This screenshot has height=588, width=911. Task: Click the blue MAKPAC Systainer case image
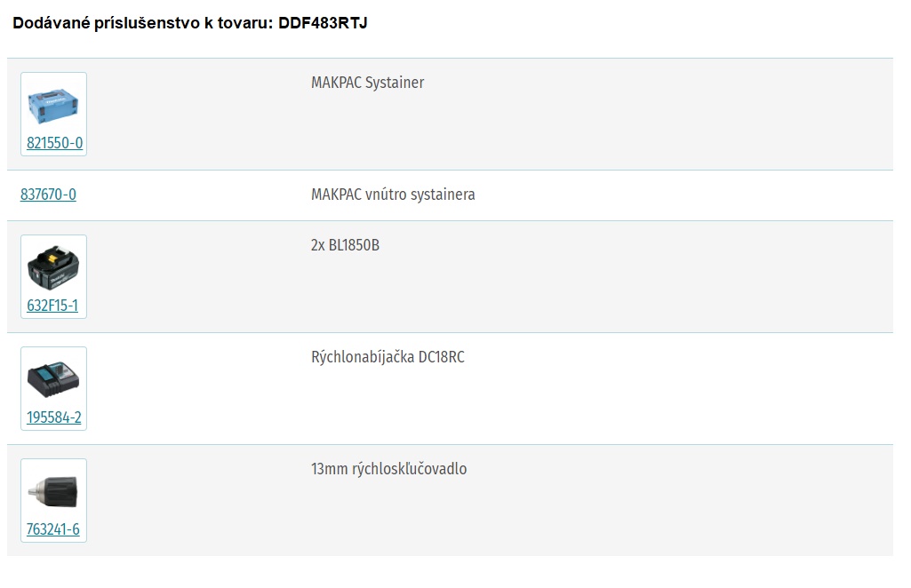[x=52, y=106]
